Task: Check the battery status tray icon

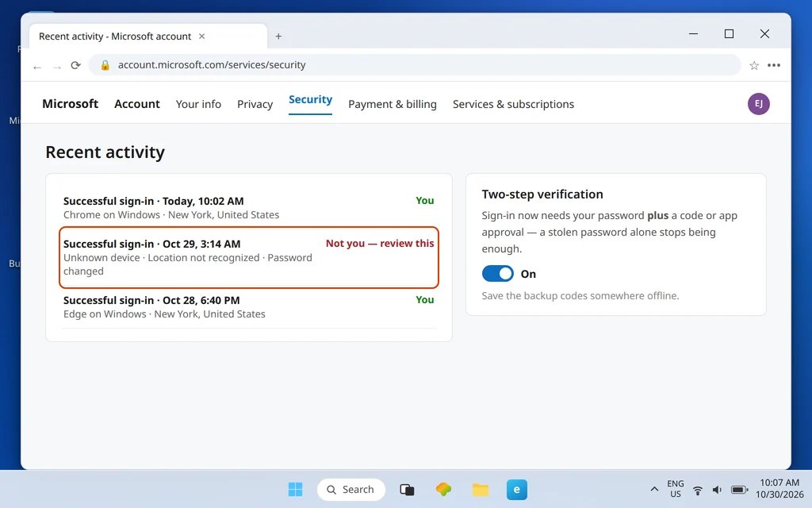Action: (x=739, y=490)
